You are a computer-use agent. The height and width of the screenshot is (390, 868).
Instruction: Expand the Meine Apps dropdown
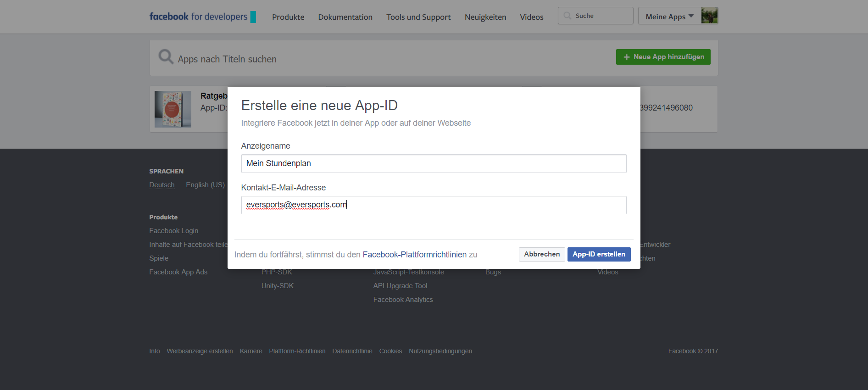[669, 16]
